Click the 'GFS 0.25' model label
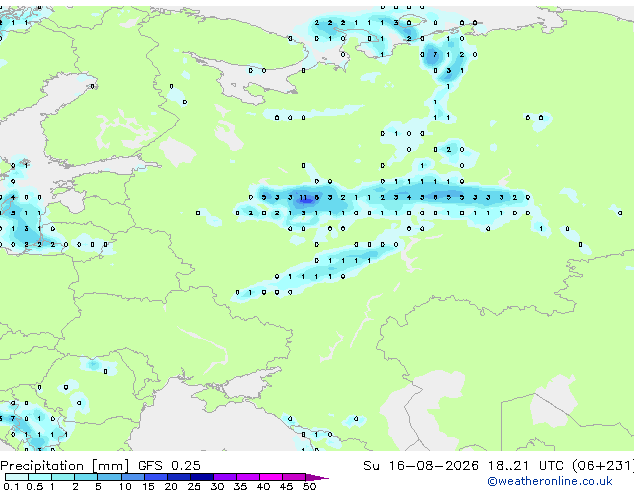Screen dimensions: 634x490 pyautogui.click(x=169, y=466)
